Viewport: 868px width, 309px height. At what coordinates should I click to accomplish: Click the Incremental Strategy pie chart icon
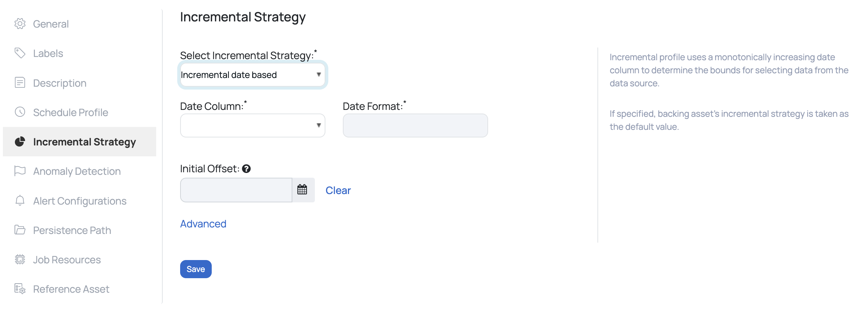[x=20, y=142]
